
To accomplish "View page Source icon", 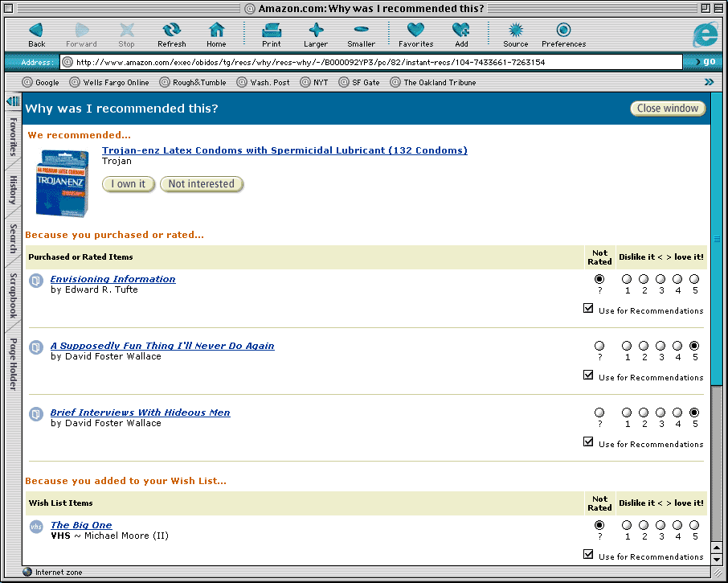I will coord(516,31).
